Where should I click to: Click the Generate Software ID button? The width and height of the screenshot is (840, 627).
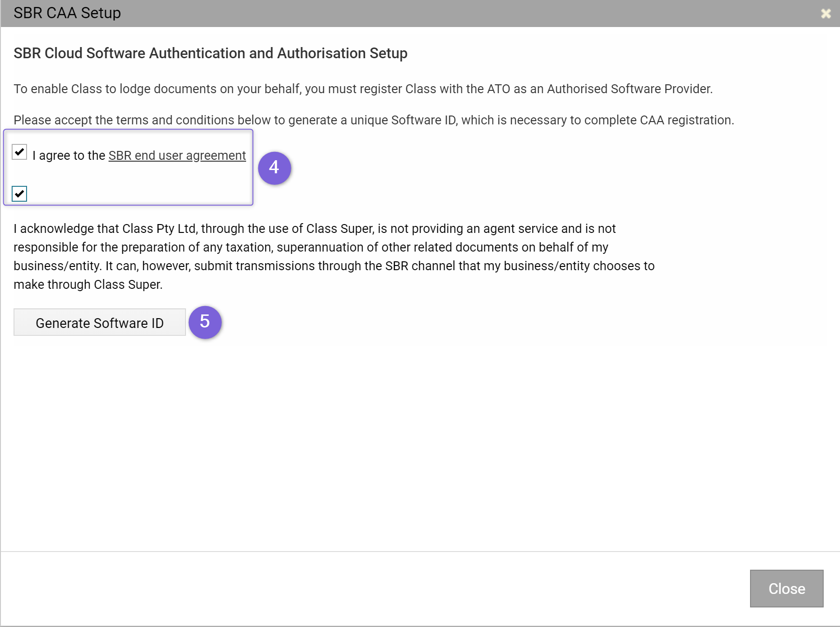tap(100, 322)
